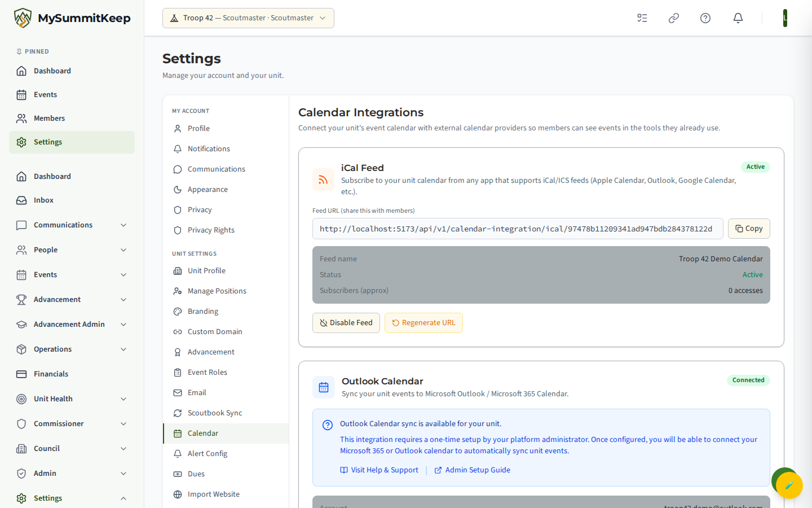Open Branding settings
The height and width of the screenshot is (508, 812).
click(226, 312)
